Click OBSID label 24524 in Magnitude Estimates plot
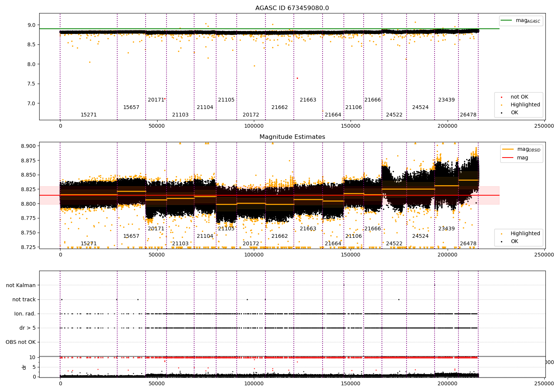560x392 pixels. [420, 236]
